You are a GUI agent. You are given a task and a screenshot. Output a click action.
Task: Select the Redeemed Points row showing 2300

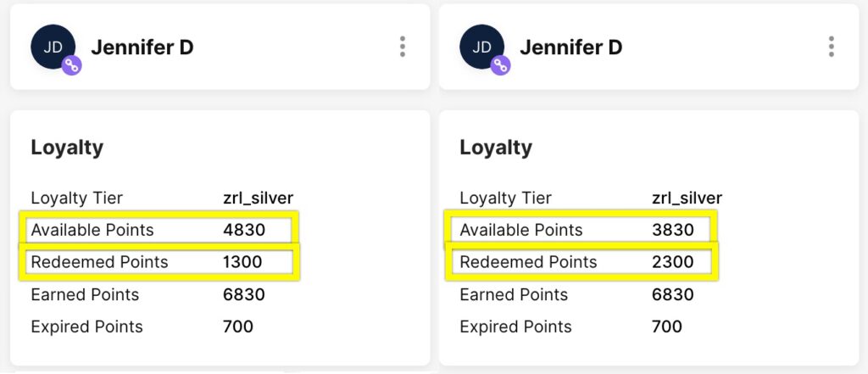tap(581, 262)
